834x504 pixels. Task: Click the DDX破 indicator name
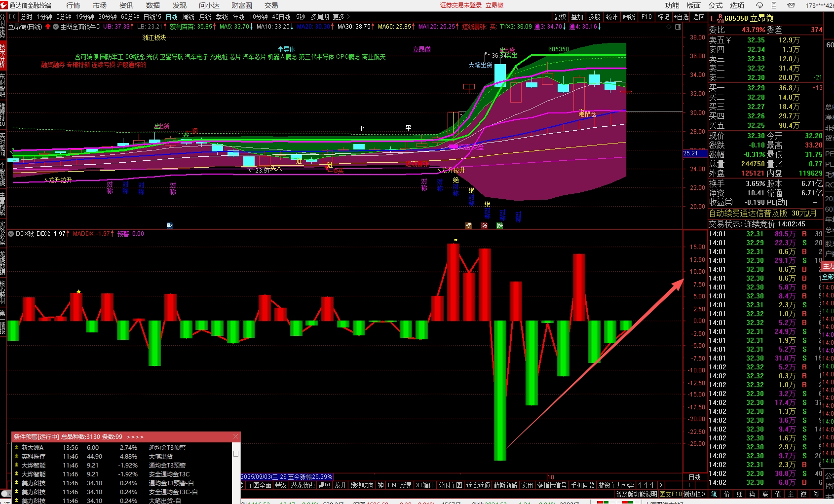pyautogui.click(x=25, y=234)
